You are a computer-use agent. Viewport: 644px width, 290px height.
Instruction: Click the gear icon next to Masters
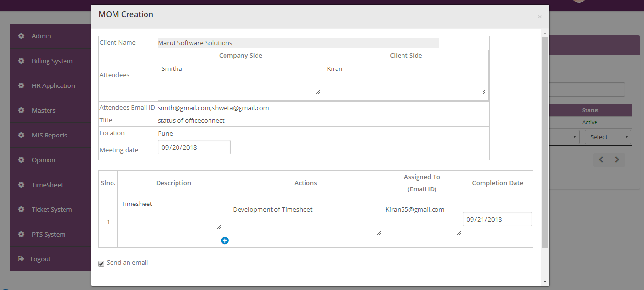point(21,110)
